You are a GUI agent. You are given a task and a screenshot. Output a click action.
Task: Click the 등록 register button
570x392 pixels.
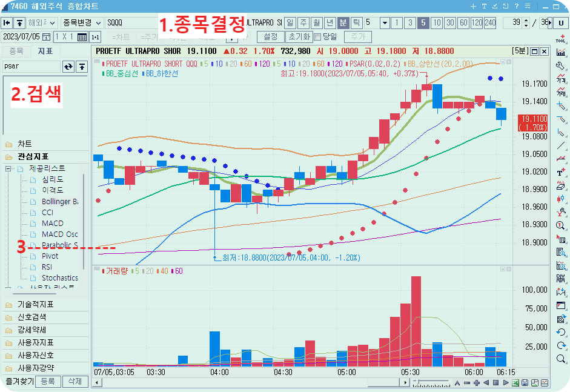coord(48,382)
